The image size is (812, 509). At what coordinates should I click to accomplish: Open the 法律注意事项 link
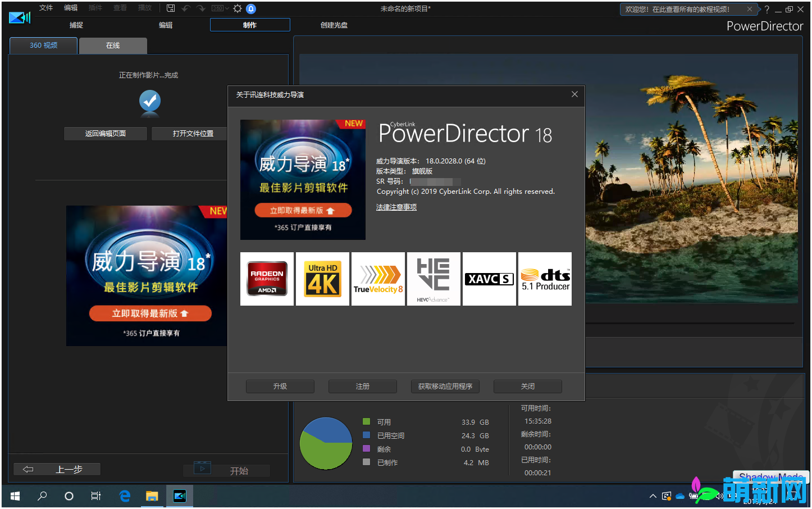pos(396,207)
